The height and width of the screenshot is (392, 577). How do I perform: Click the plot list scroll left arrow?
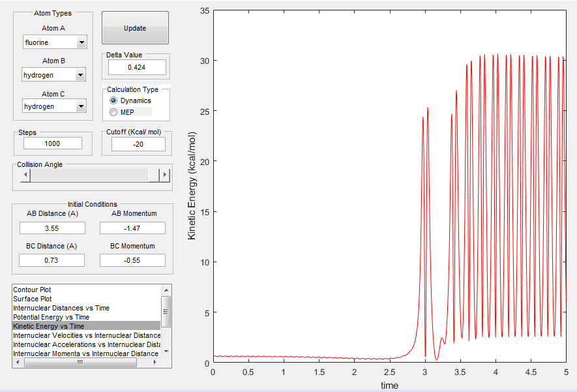(x=18, y=362)
